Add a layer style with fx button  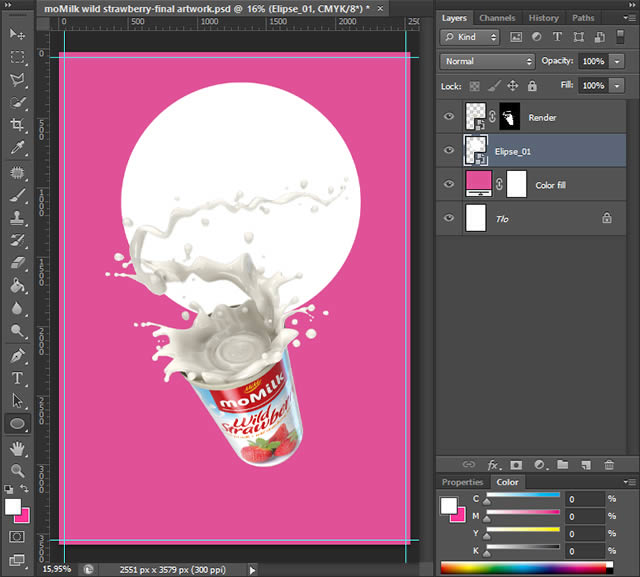[494, 465]
